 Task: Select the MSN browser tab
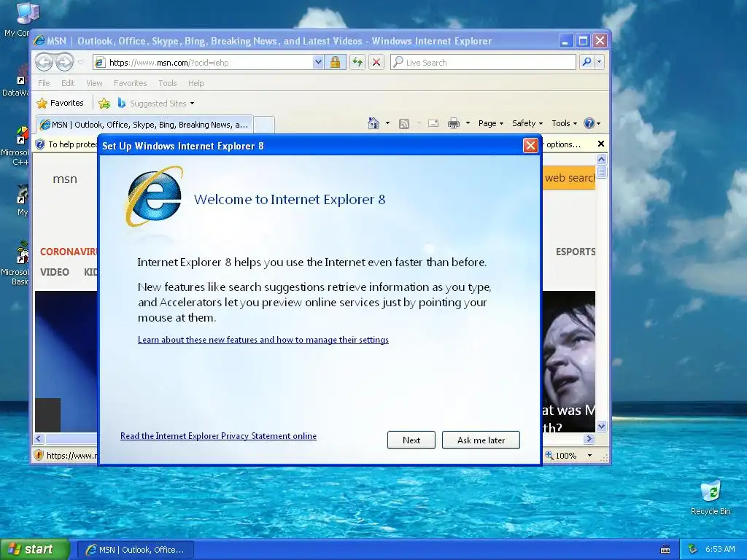tap(144, 125)
